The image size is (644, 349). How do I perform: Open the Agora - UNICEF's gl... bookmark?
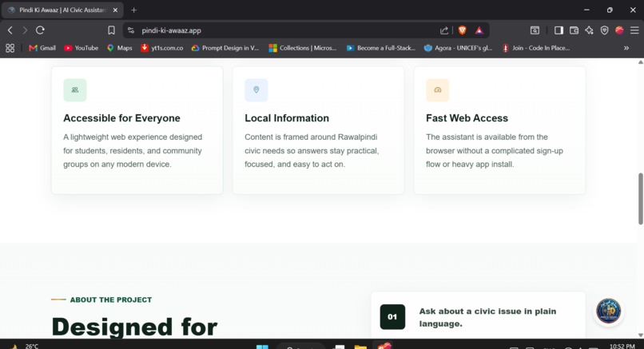pos(458,48)
